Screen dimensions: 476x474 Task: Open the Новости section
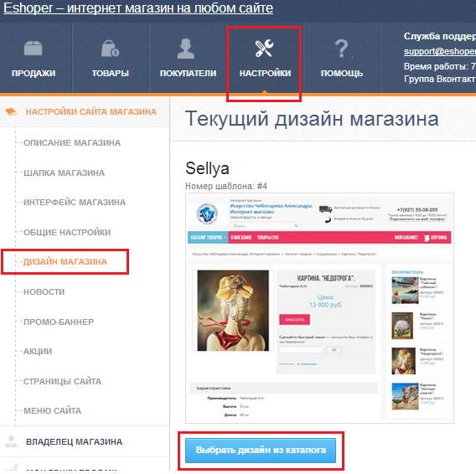44,291
